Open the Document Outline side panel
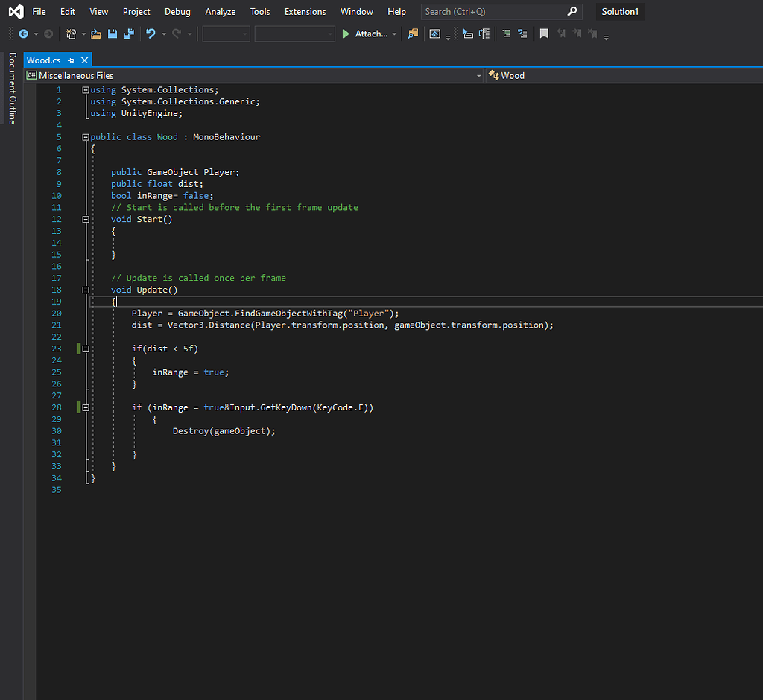The image size is (763, 700). pyautogui.click(x=12, y=88)
